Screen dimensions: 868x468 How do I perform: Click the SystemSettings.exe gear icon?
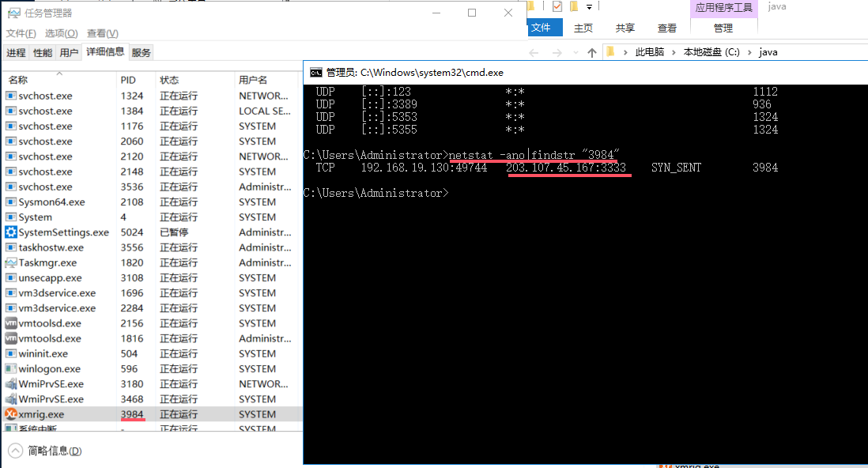tap(11, 232)
